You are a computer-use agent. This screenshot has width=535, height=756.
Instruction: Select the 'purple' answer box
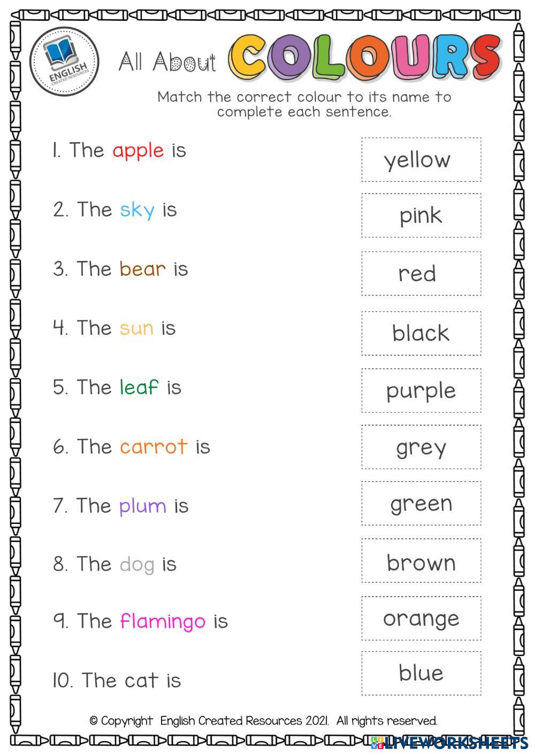pyautogui.click(x=421, y=390)
